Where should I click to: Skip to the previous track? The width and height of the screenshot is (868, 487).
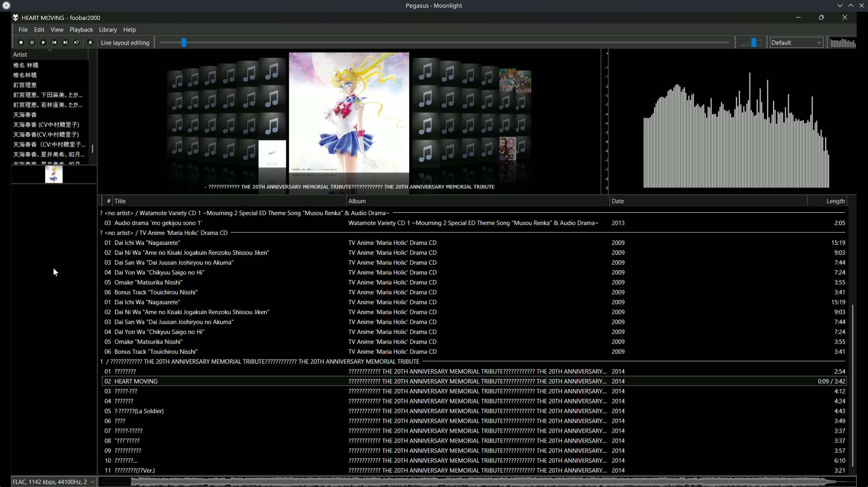click(54, 42)
